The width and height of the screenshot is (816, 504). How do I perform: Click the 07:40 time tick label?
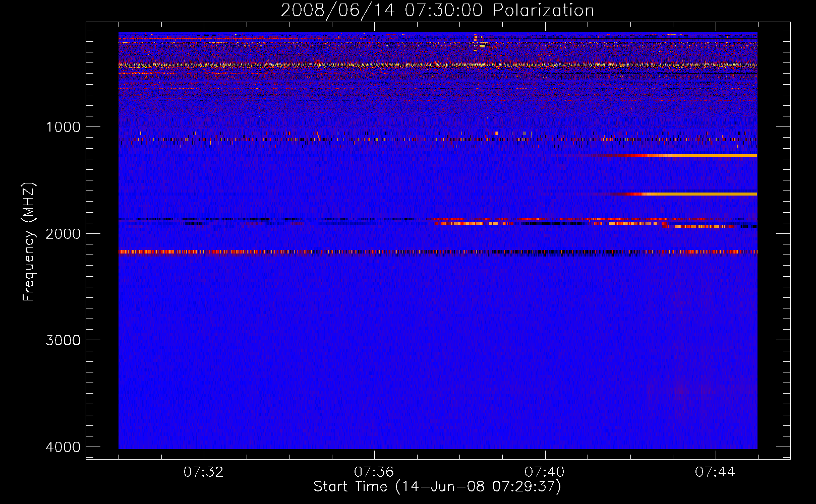pos(545,472)
